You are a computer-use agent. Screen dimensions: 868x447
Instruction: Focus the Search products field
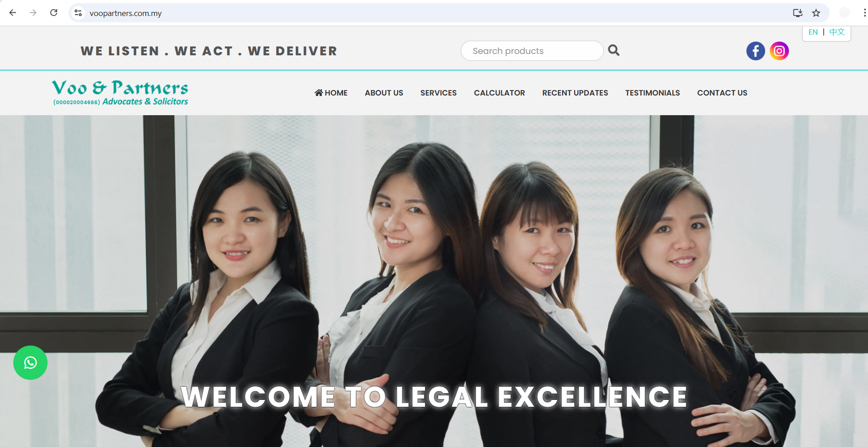point(532,51)
